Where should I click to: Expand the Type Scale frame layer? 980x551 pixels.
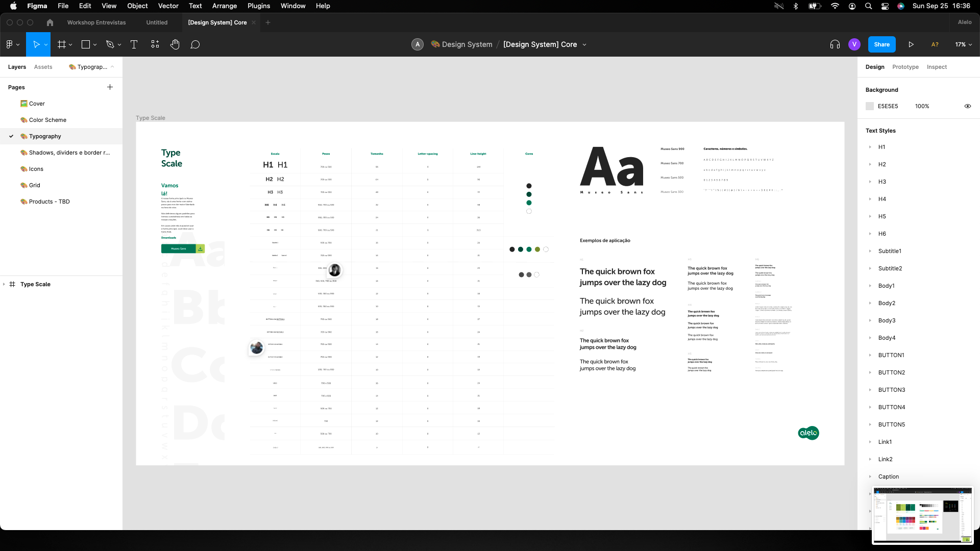click(x=4, y=284)
